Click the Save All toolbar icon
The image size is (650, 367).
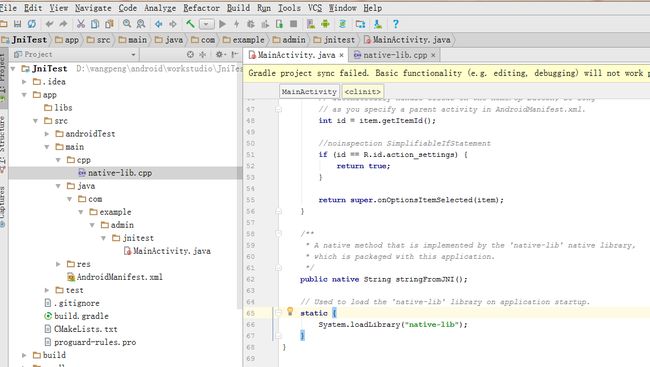17,24
